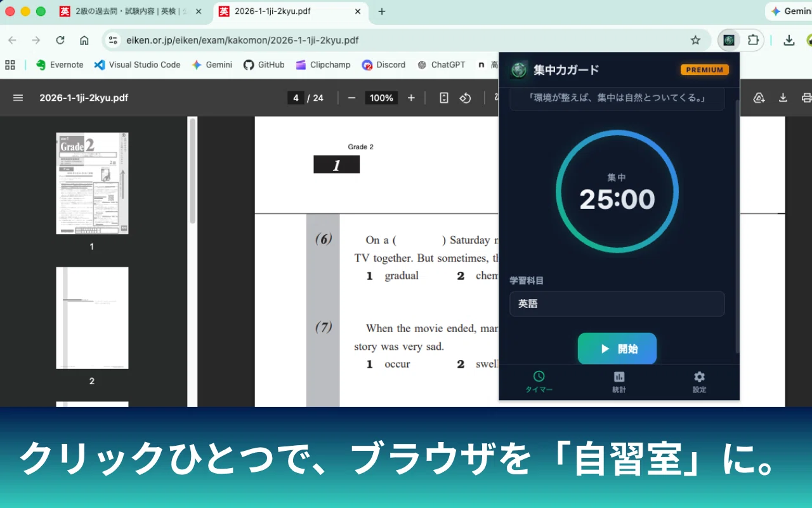
Task: Click the browser back arrow
Action: (12, 40)
